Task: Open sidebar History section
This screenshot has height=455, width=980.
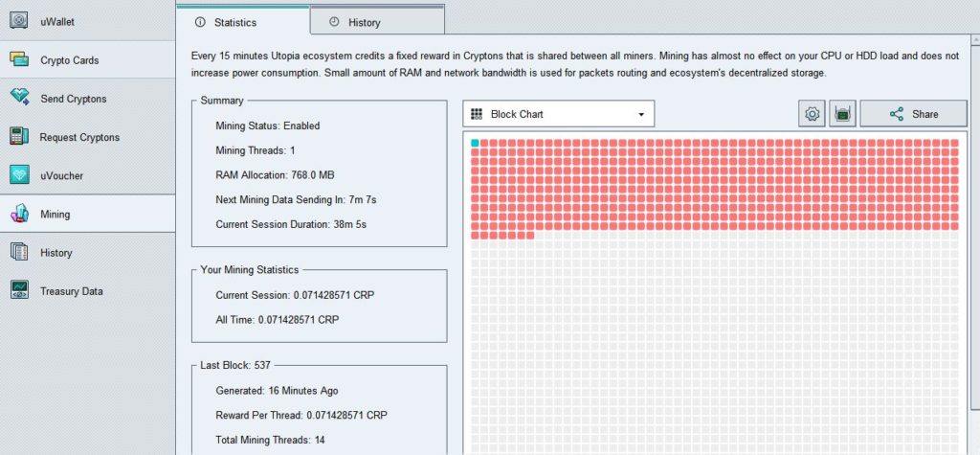Action: point(87,252)
